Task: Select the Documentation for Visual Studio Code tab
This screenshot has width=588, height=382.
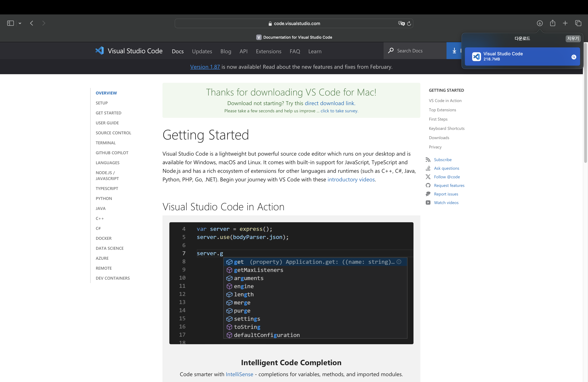Action: pyautogui.click(x=294, y=37)
